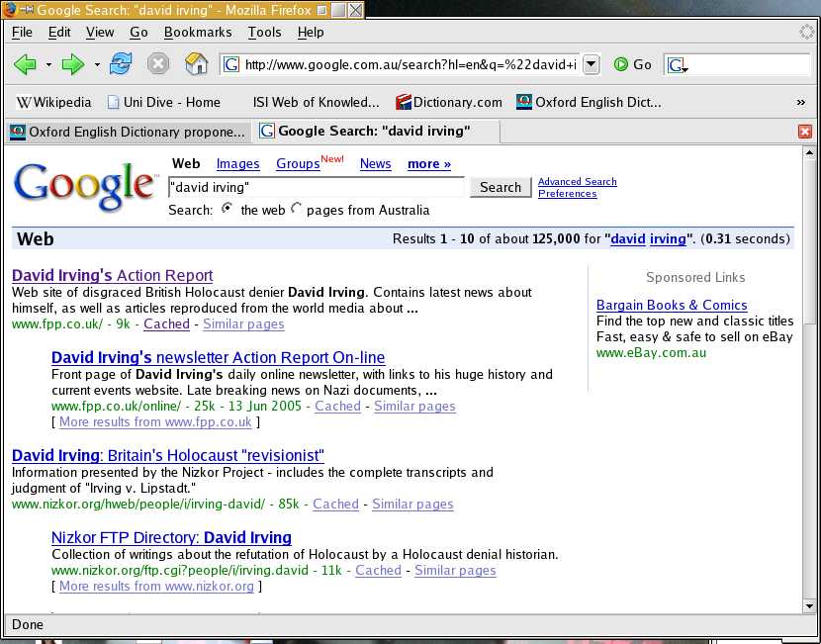This screenshot has width=821, height=644.
Task: Go to the Home page icon
Action: (x=197, y=64)
